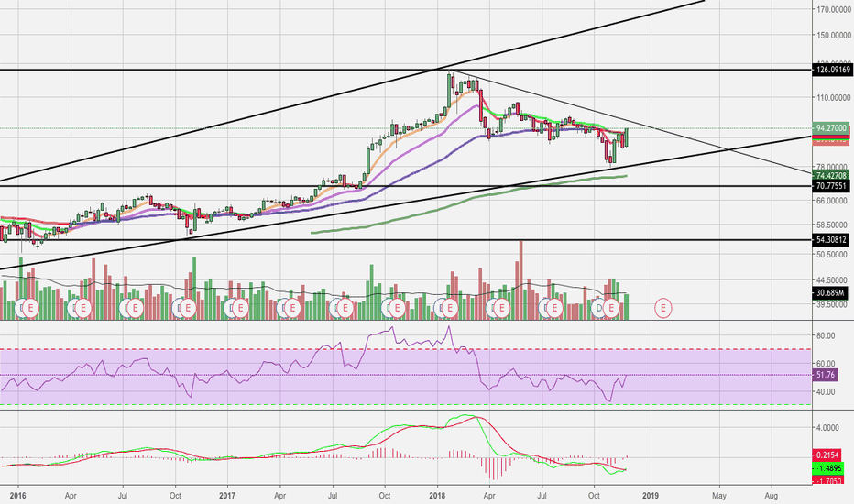Open the earnings marker near April 2017
The width and height of the screenshot is (854, 504).
coord(292,309)
